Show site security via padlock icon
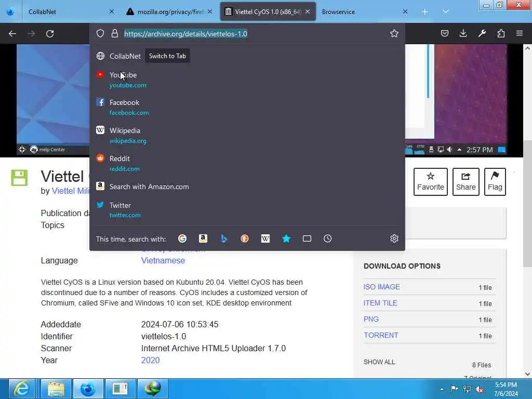Viewport: 532px width, 399px height. (115, 33)
